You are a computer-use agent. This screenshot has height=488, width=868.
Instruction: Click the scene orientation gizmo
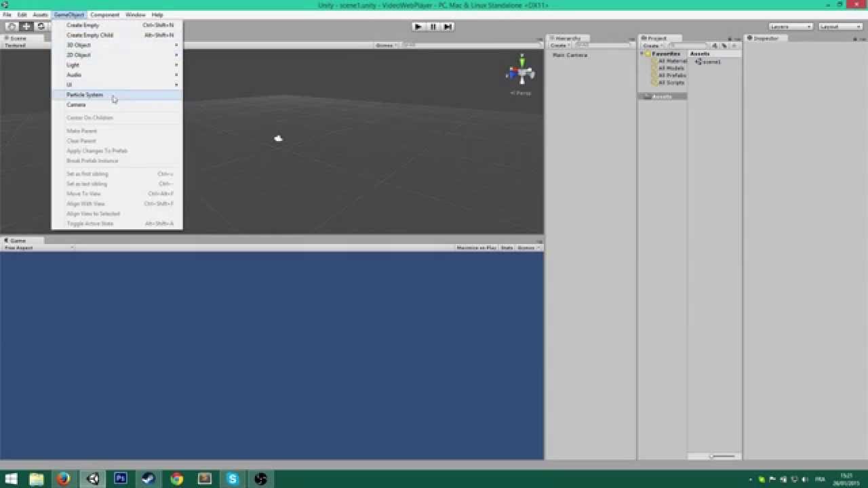click(x=521, y=72)
